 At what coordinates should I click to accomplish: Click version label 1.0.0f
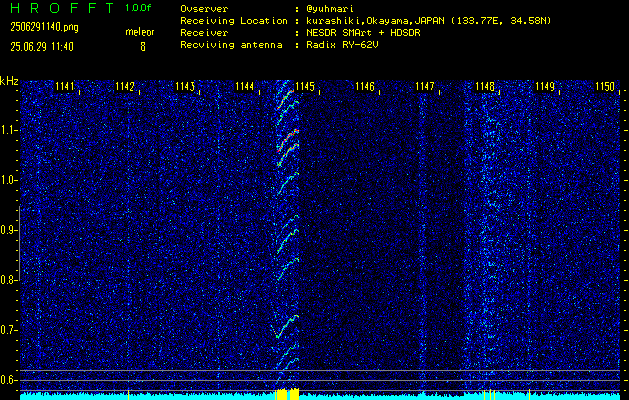pos(138,8)
